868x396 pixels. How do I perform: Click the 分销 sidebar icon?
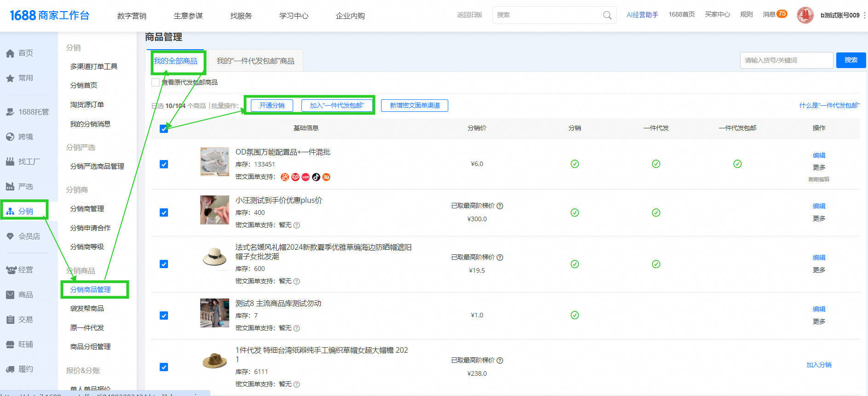[x=10, y=211]
